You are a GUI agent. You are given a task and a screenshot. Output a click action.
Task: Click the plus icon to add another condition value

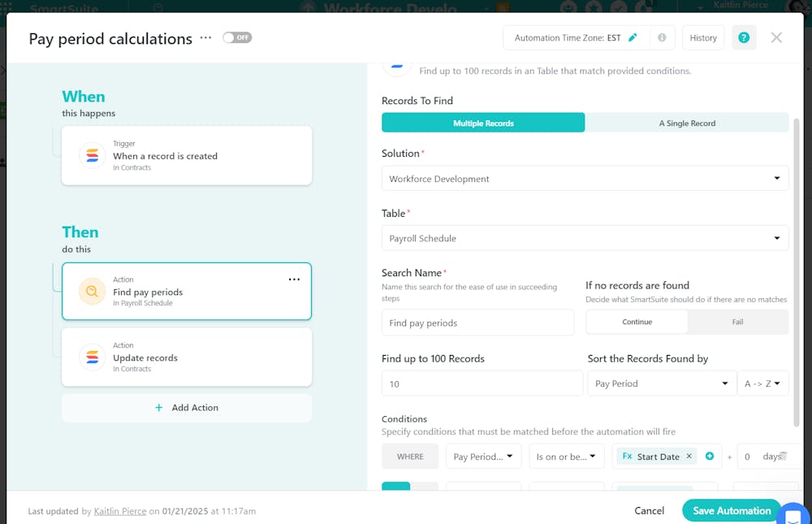click(x=708, y=457)
